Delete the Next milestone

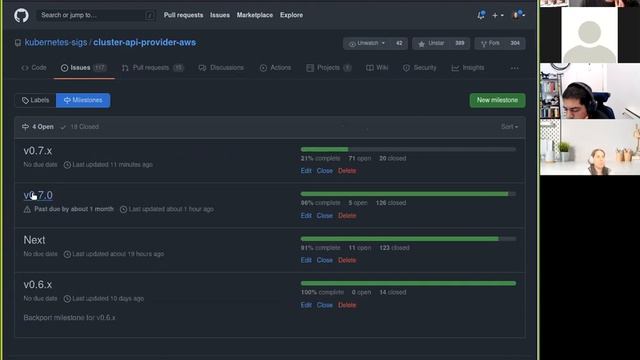[347, 260]
